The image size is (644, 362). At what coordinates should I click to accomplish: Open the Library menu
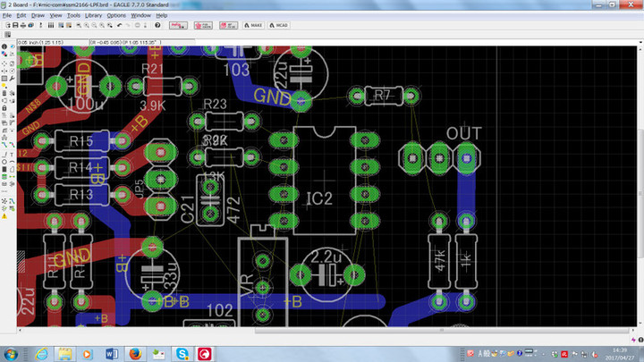[92, 15]
